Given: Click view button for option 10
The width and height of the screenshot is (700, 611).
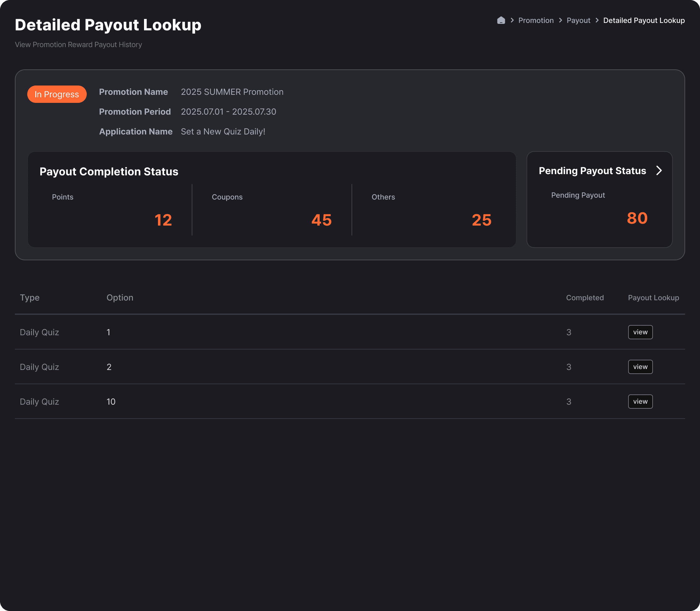Looking at the screenshot, I should pos(640,402).
